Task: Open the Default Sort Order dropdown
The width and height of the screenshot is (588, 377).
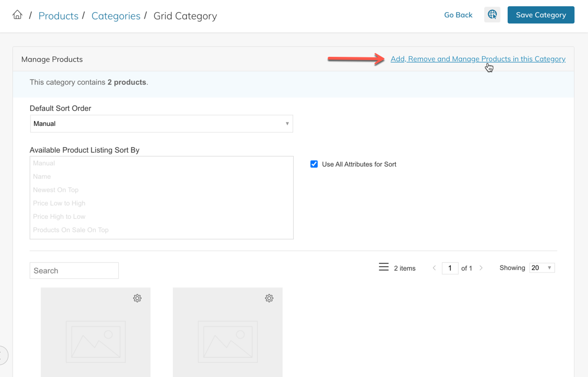Action: click(x=162, y=124)
